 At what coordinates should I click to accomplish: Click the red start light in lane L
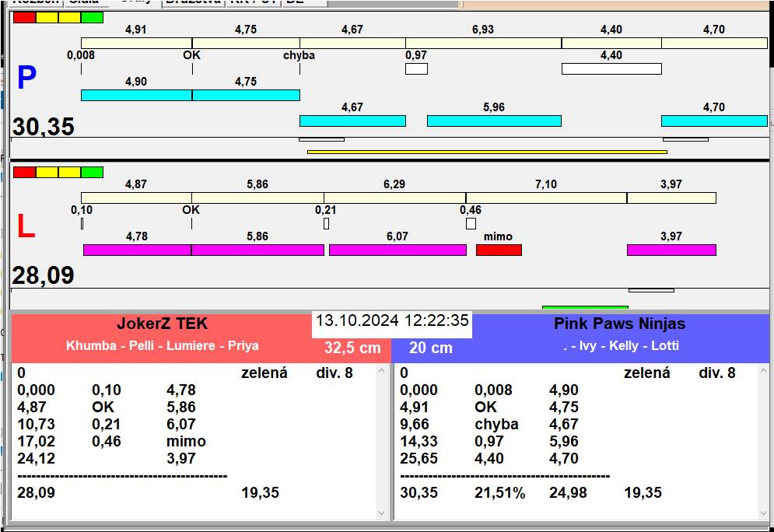24,172
